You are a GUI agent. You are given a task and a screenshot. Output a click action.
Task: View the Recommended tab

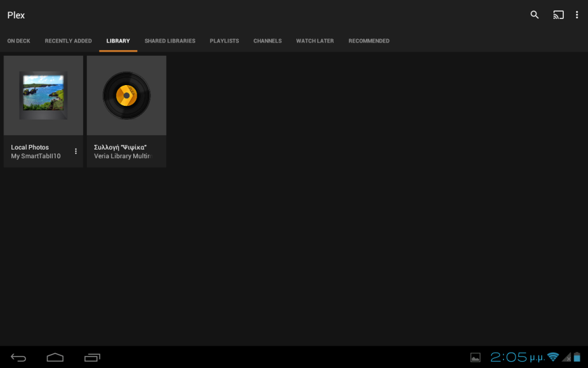[x=369, y=41]
